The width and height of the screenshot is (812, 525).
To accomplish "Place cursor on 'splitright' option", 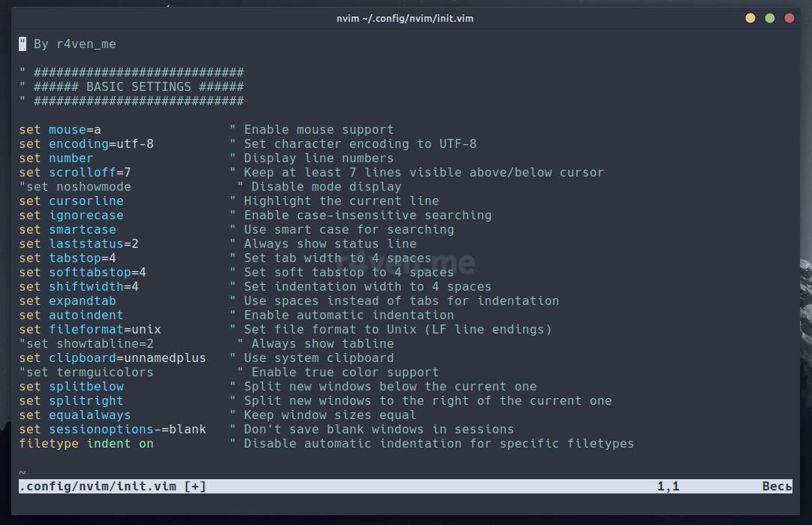I will [x=86, y=401].
